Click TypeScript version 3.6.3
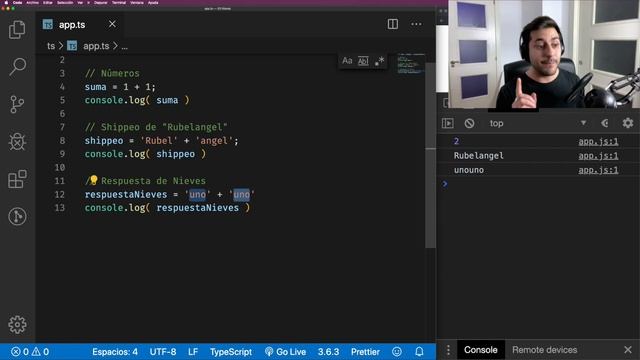640x360 pixels. 328,351
